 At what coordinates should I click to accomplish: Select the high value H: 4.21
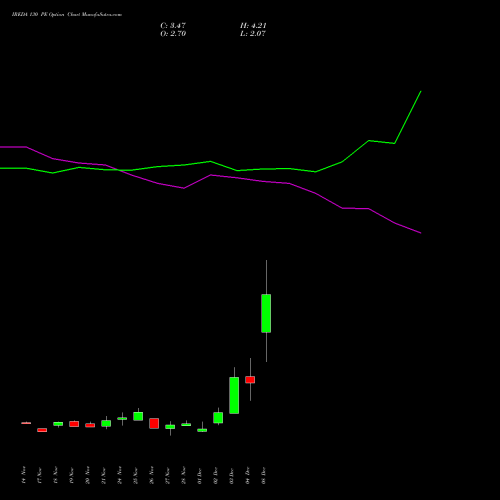tap(253, 26)
